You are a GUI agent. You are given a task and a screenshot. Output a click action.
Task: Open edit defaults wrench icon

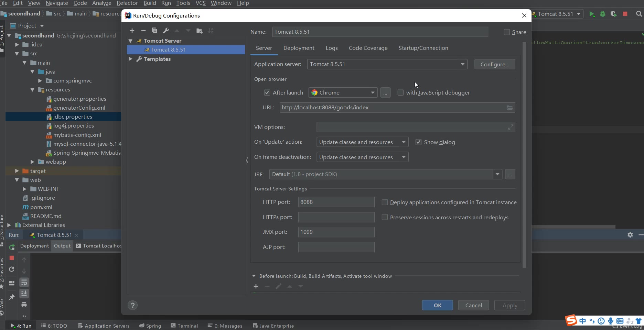coord(166,31)
